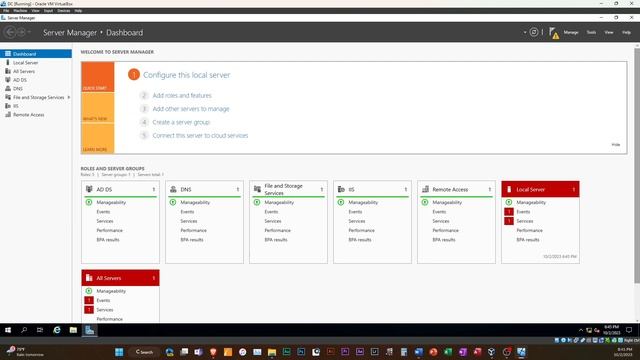Click Manageability in DNS tile
This screenshot has width=640, height=360.
coord(195,202)
